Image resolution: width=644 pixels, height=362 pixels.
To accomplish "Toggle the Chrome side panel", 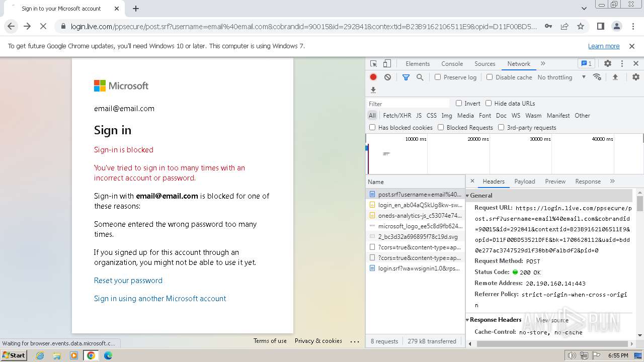I will 600,26.
